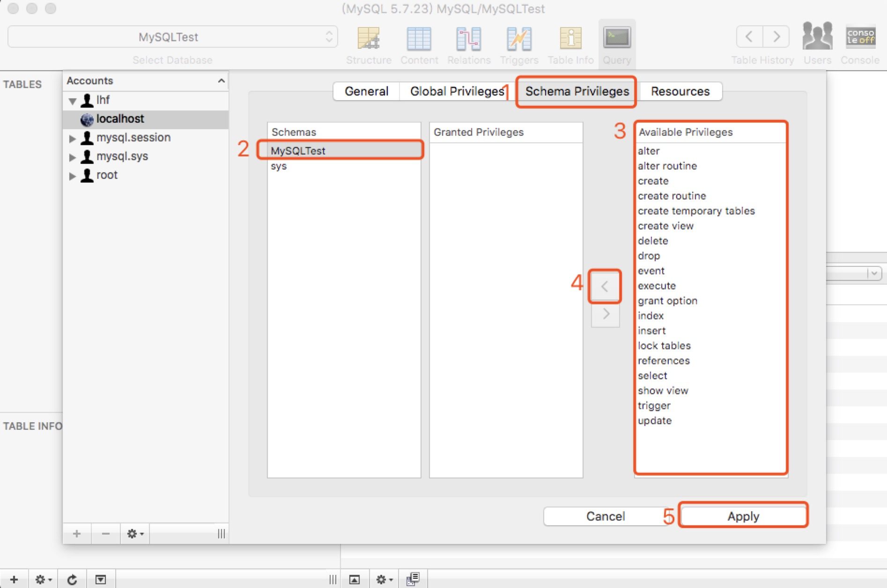Click the Apply button
This screenshot has width=887, height=588.
coord(743,516)
